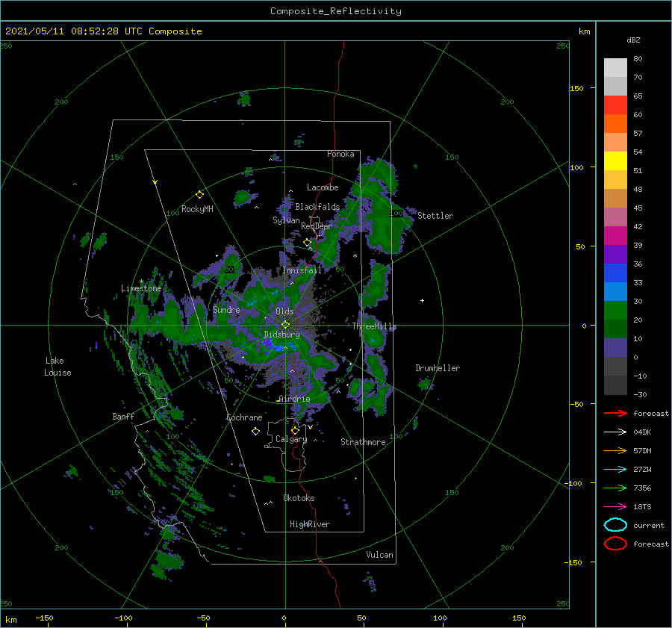The height and width of the screenshot is (628, 672).
Task: Click the Stettler city label
Action: click(435, 216)
